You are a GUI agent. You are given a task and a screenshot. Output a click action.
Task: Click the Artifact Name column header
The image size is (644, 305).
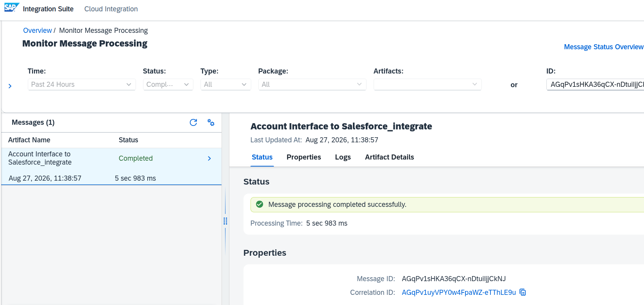pyautogui.click(x=29, y=140)
